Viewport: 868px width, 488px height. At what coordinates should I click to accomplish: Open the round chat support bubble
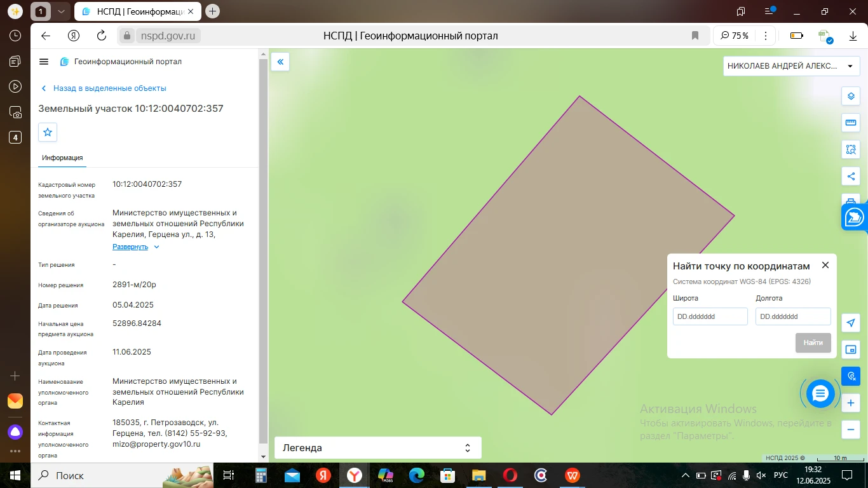pos(820,394)
